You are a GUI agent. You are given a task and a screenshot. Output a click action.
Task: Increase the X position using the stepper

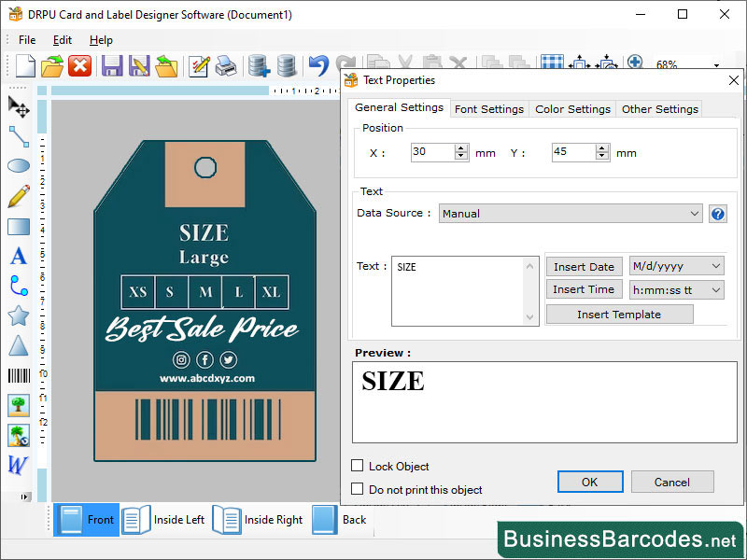(461, 146)
